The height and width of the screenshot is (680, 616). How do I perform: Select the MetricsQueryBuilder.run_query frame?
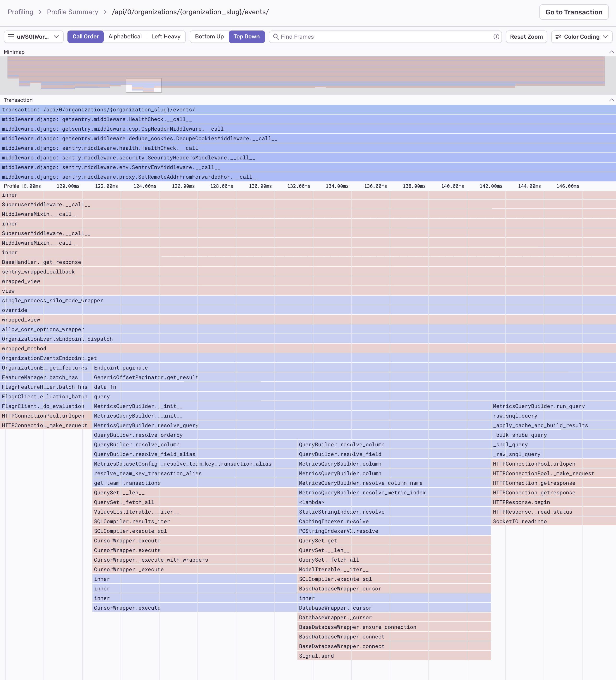coord(538,406)
